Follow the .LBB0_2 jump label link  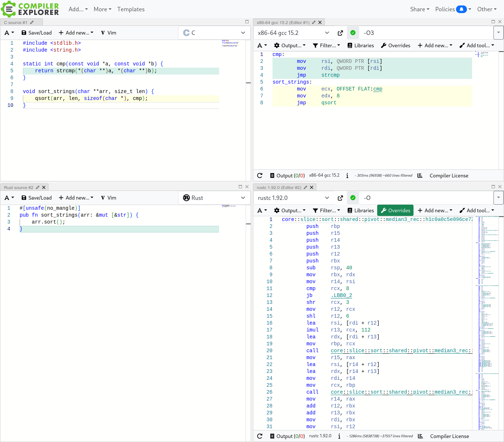341,296
